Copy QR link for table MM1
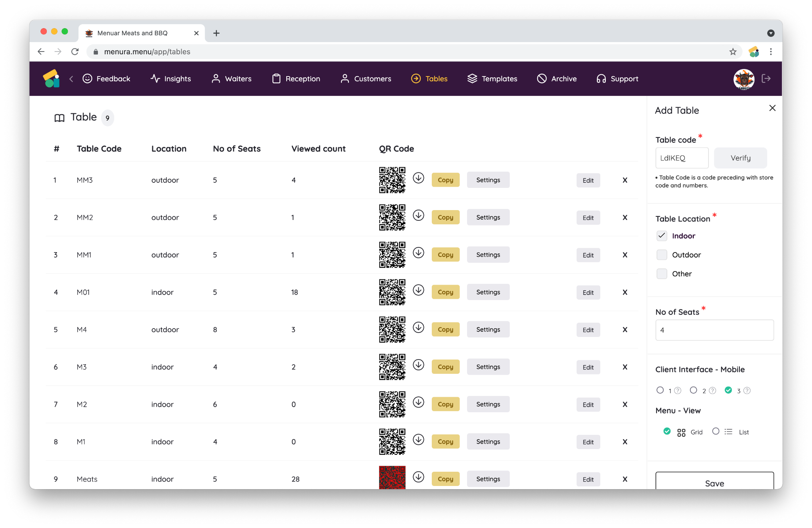This screenshot has width=812, height=528. (445, 255)
